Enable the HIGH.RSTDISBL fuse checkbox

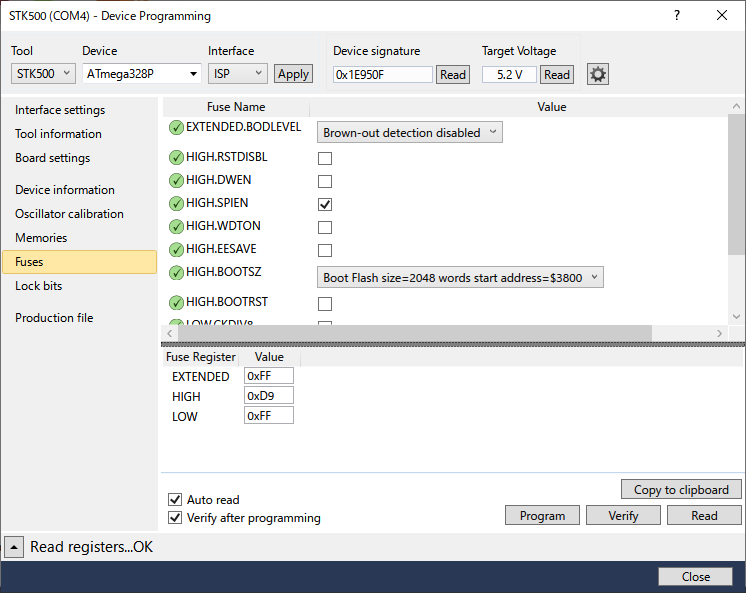(x=325, y=158)
